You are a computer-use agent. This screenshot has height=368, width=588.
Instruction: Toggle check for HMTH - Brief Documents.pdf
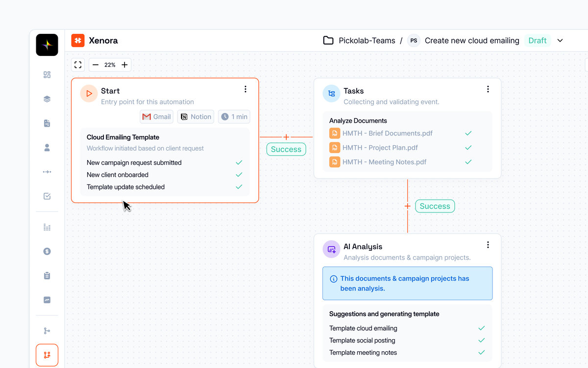(468, 133)
